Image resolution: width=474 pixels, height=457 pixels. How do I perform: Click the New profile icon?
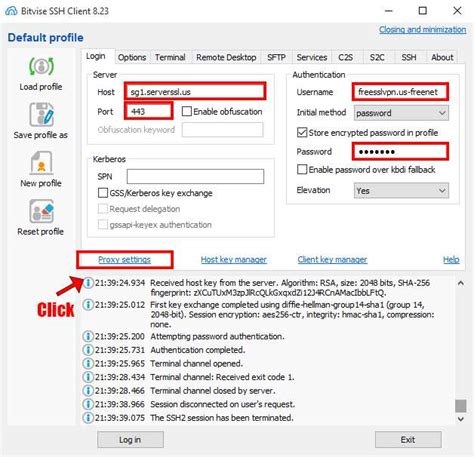pos(41,163)
